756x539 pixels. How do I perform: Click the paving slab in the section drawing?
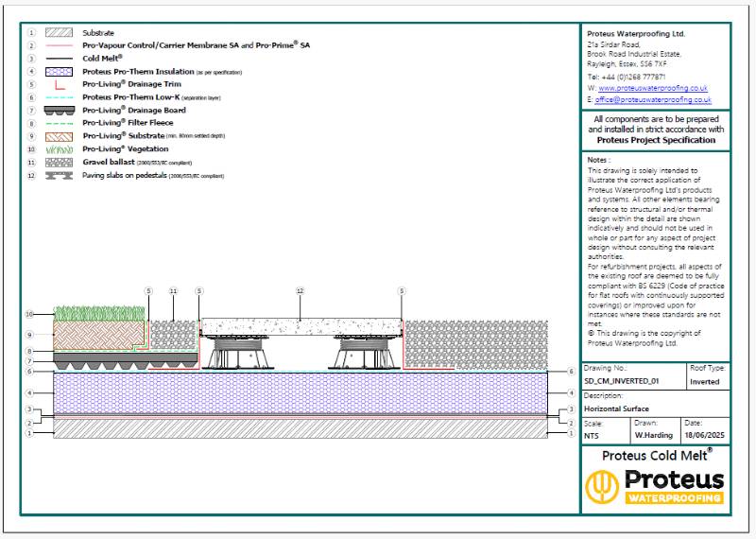pyautogui.click(x=301, y=326)
